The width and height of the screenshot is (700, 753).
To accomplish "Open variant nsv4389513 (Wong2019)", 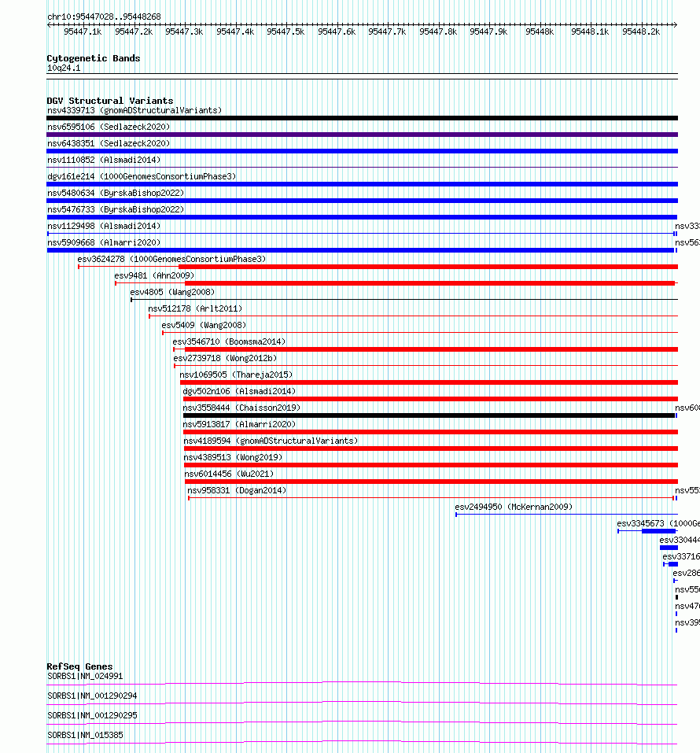I will point(233,457).
